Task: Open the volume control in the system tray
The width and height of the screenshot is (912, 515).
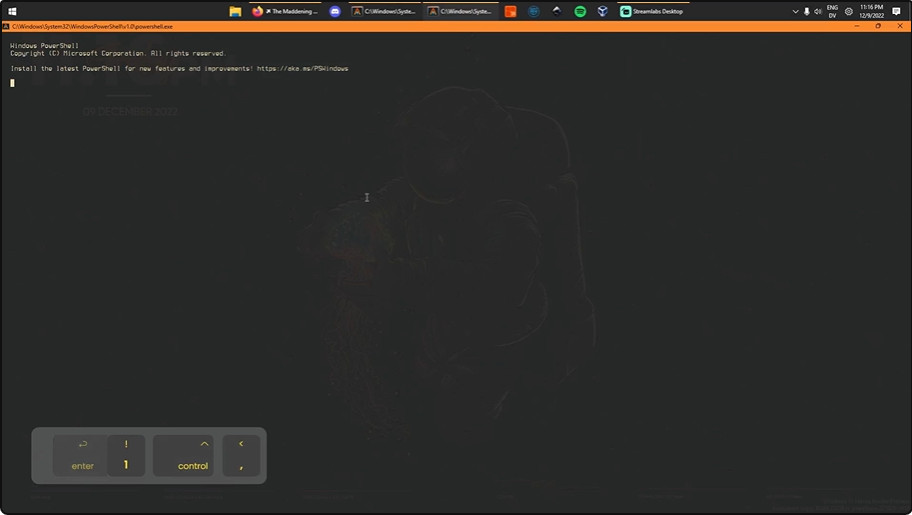Action: pos(818,11)
